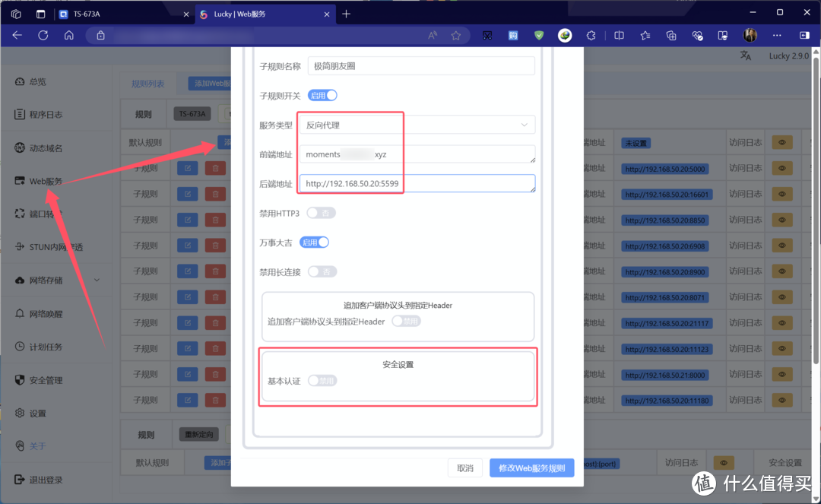Turn off the 子规则开关 toggle
Viewport: 821px width, 504px height.
321,94
